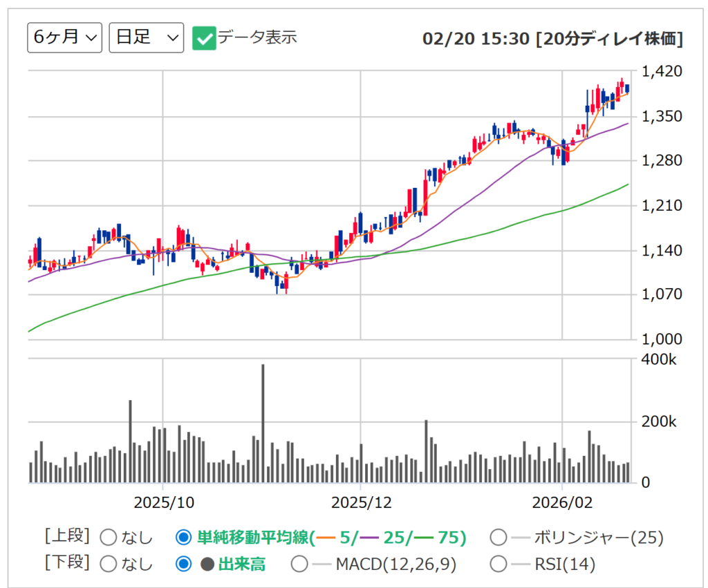Switch lower panel to MACD(12,26,9) radio

[299, 564]
